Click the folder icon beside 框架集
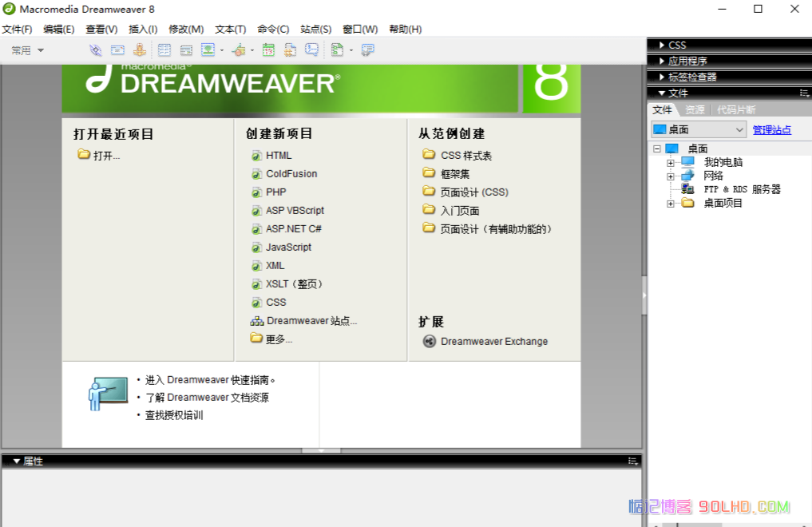The image size is (812, 527). (429, 172)
